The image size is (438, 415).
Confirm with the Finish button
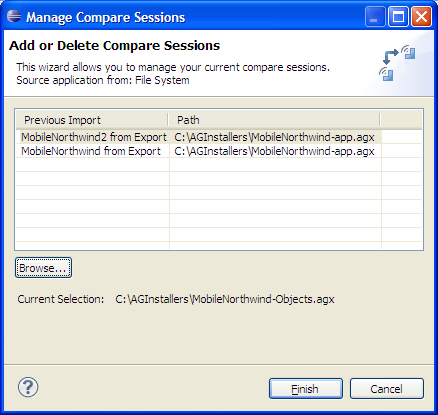[x=306, y=389]
